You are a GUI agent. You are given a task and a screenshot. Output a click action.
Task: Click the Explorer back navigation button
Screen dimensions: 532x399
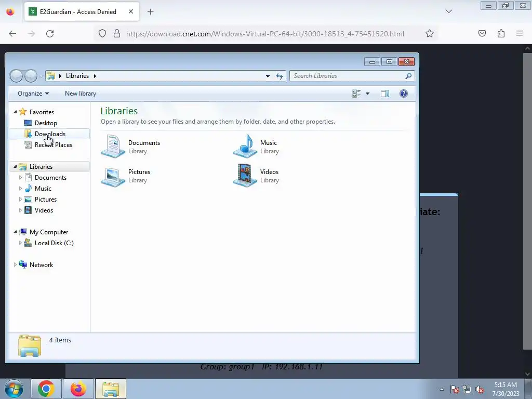(16, 76)
